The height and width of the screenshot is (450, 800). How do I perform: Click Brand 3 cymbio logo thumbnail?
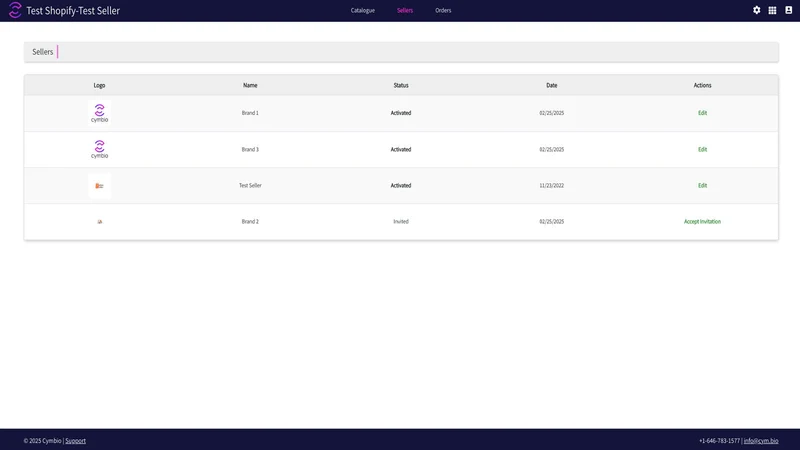point(99,149)
